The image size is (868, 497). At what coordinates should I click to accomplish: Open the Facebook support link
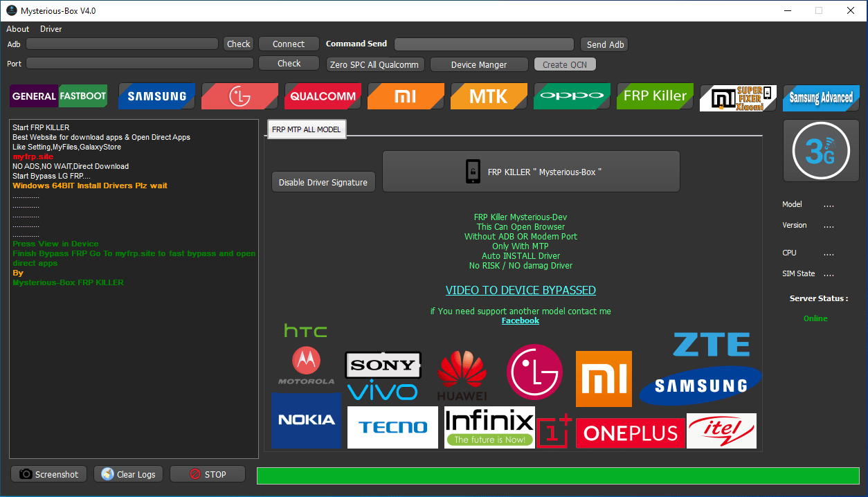pyautogui.click(x=521, y=320)
